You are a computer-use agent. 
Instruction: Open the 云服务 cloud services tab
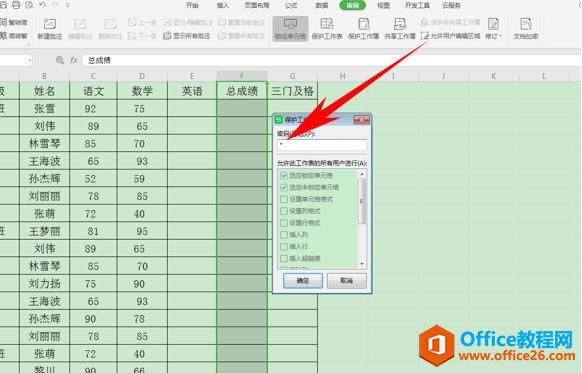click(x=451, y=5)
